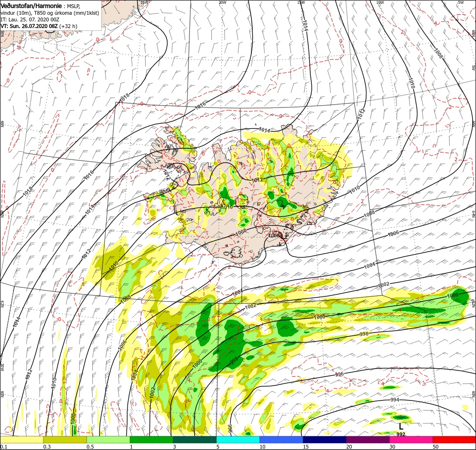The width and height of the screenshot is (476, 450).
Task: Click the '0.1' legend value
Action: 3,447
